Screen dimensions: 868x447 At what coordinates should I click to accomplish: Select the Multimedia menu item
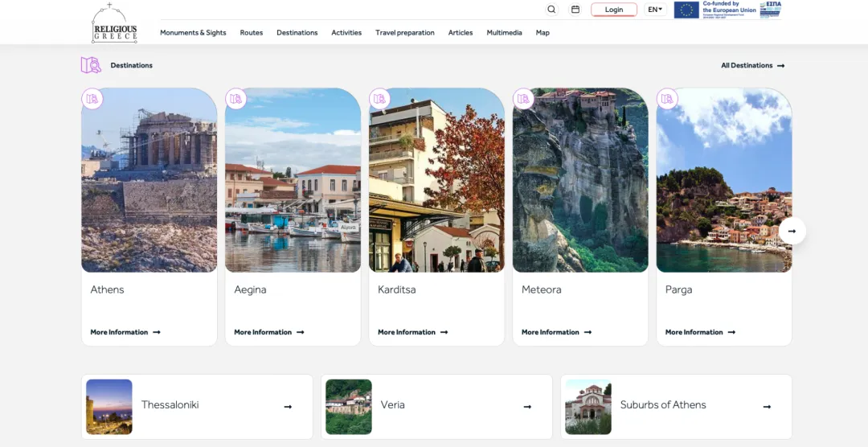(x=504, y=33)
